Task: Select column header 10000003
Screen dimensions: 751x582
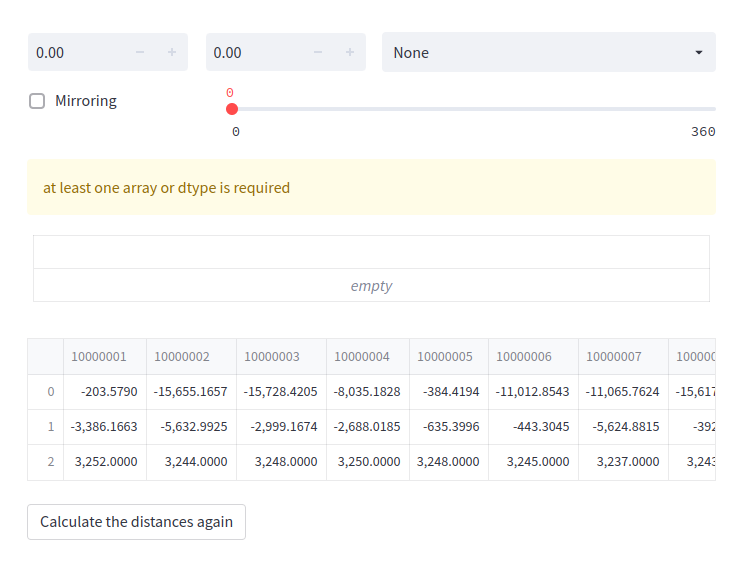Action: [282, 357]
